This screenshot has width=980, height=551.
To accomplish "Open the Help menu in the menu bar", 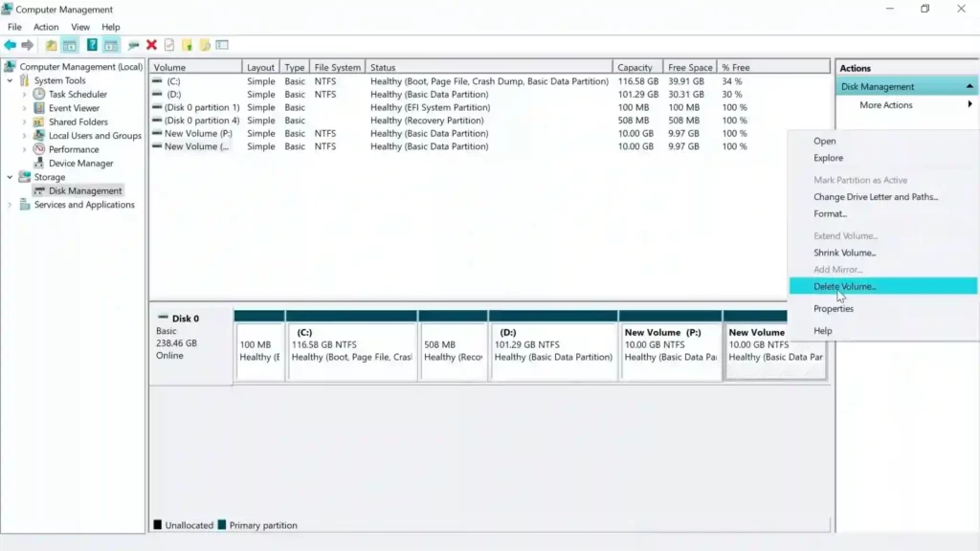I will coord(111,27).
